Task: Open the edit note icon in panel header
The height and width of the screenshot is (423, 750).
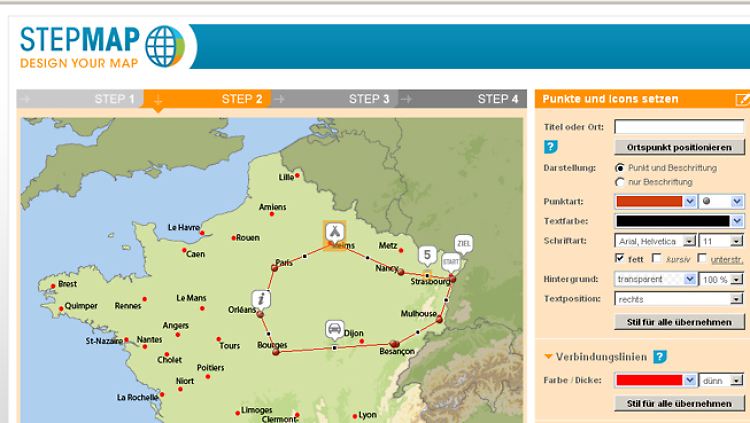Action: point(741,99)
